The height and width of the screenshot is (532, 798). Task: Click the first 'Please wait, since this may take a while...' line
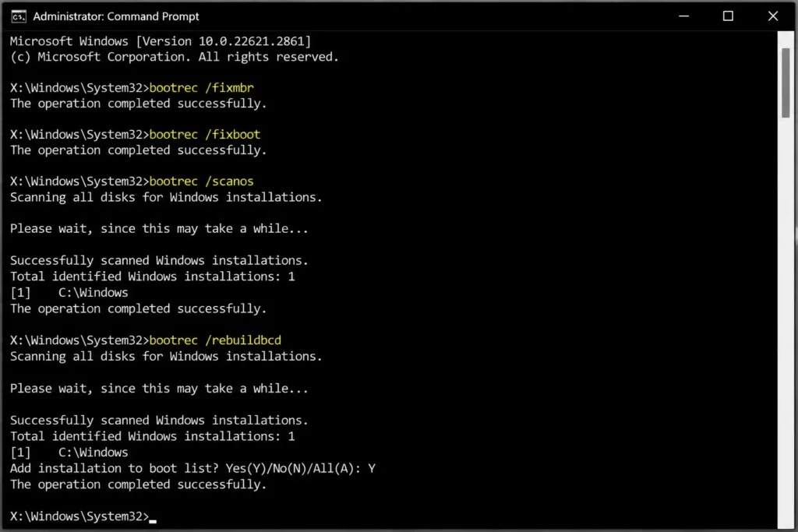(x=159, y=229)
